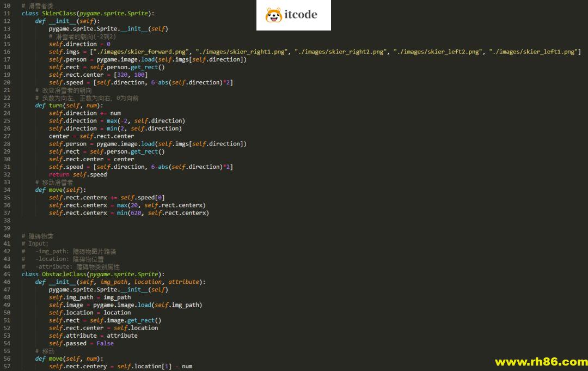The width and height of the screenshot is (588, 371).
Task: Click the skier_left1.png path string
Action: tap(535, 52)
